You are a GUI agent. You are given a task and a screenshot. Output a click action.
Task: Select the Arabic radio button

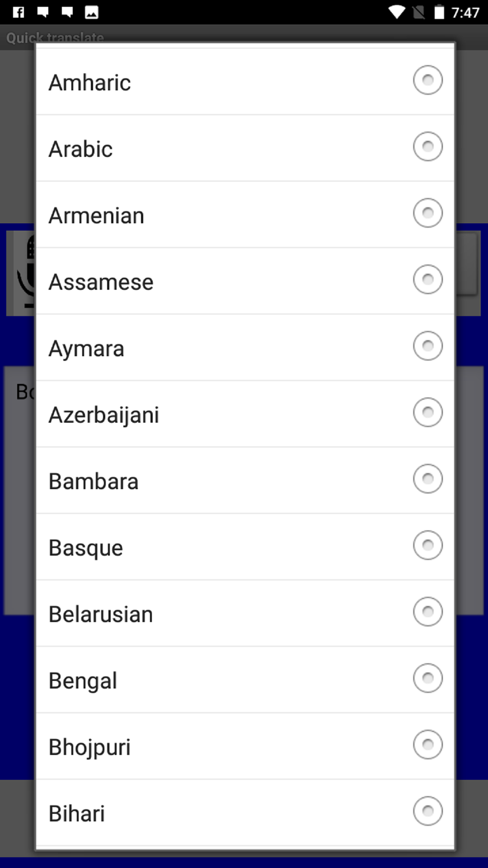[427, 146]
